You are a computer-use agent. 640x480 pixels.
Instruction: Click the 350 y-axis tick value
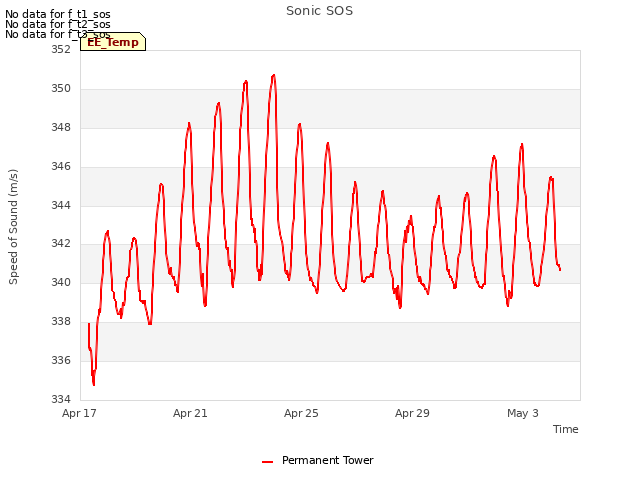[61, 89]
